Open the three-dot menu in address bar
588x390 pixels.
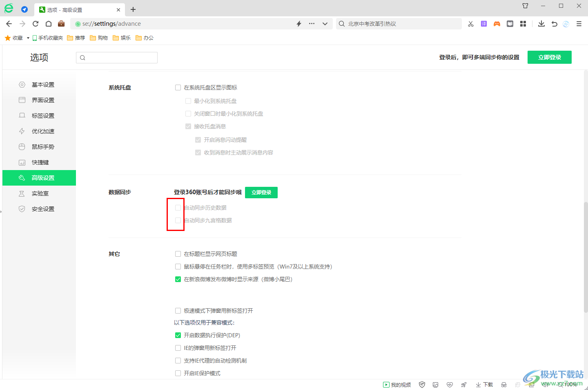click(312, 24)
